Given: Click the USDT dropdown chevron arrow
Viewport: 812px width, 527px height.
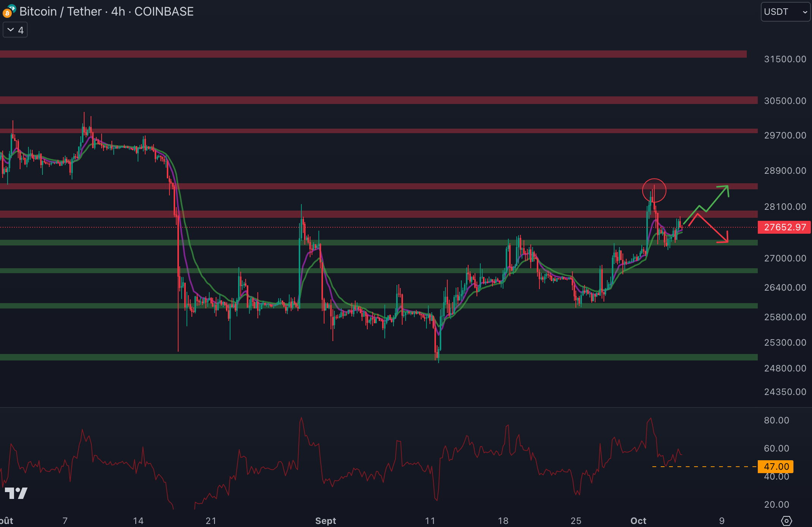Looking at the screenshot, I should point(805,12).
